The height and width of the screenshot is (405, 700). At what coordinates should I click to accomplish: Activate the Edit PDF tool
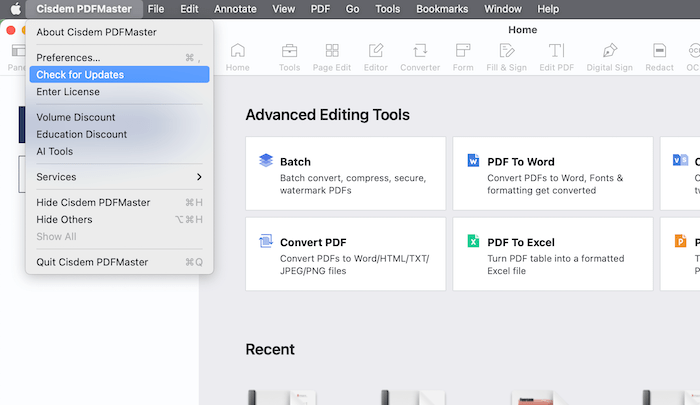click(x=556, y=57)
